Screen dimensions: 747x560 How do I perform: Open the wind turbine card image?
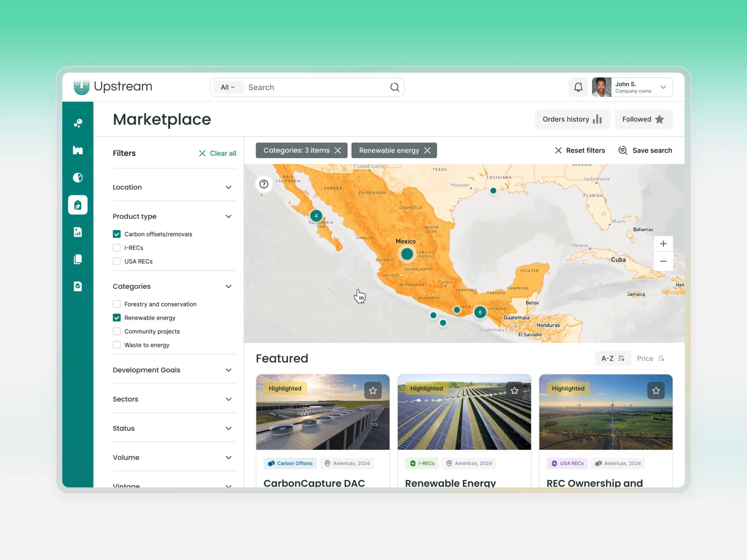point(605,412)
